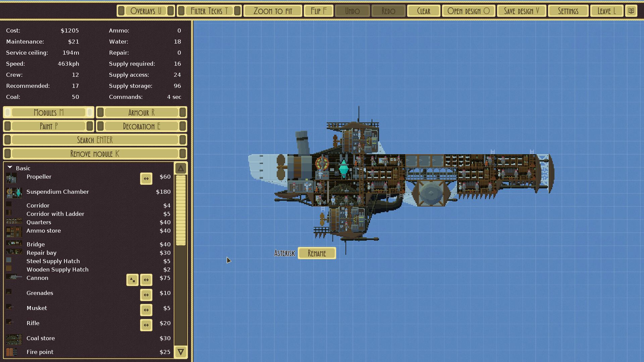
Task: Select the Paint P tab
Action: [x=49, y=126]
